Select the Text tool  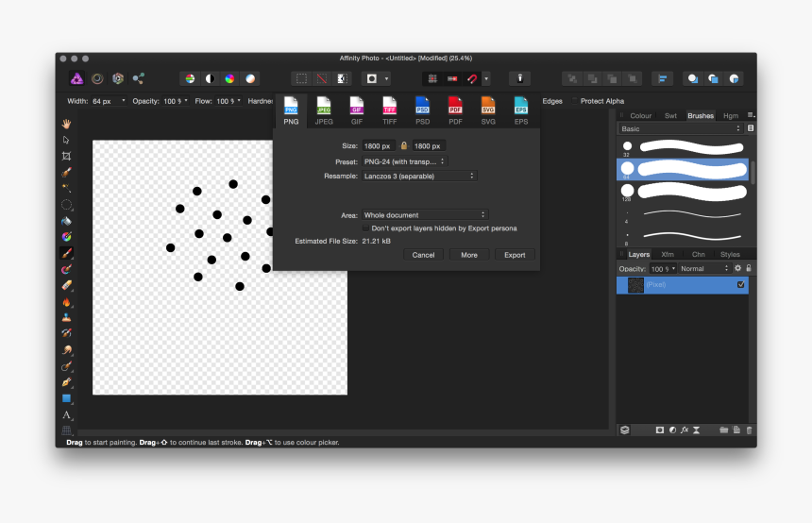pyautogui.click(x=67, y=414)
